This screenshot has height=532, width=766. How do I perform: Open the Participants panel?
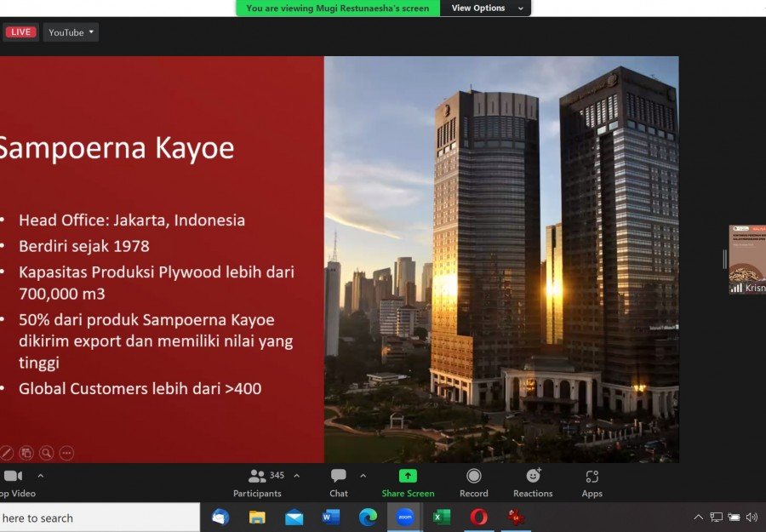pyautogui.click(x=257, y=483)
